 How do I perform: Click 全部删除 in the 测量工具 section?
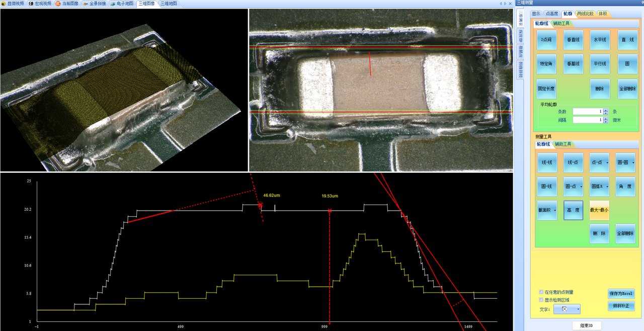click(x=625, y=234)
